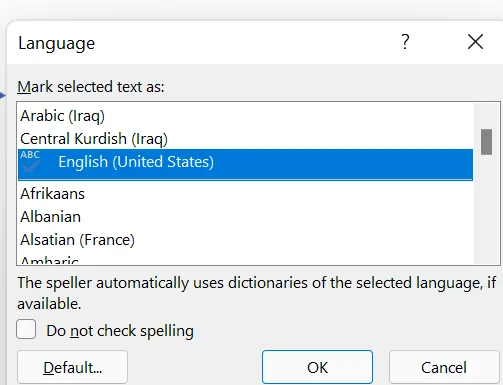This screenshot has width=503, height=385.
Task: Select Central Kurdish (Iraq) language
Action: click(245, 139)
